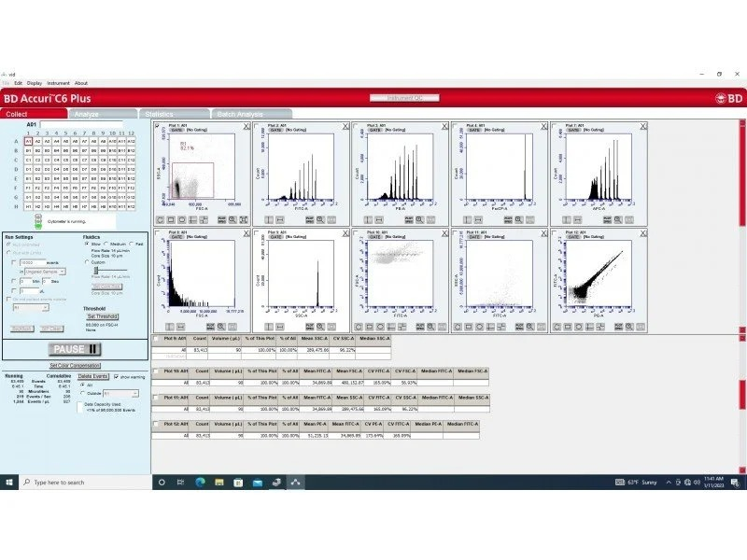
Task: Check the Plot 1 selection checkbox
Action: click(156, 125)
